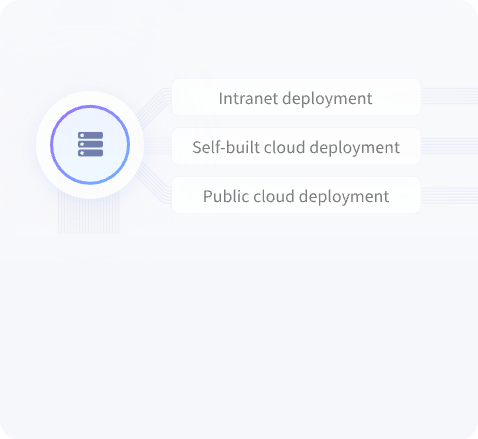The image size is (478, 439).
Task: Click the server stack icon in the circle
Action: tap(90, 144)
